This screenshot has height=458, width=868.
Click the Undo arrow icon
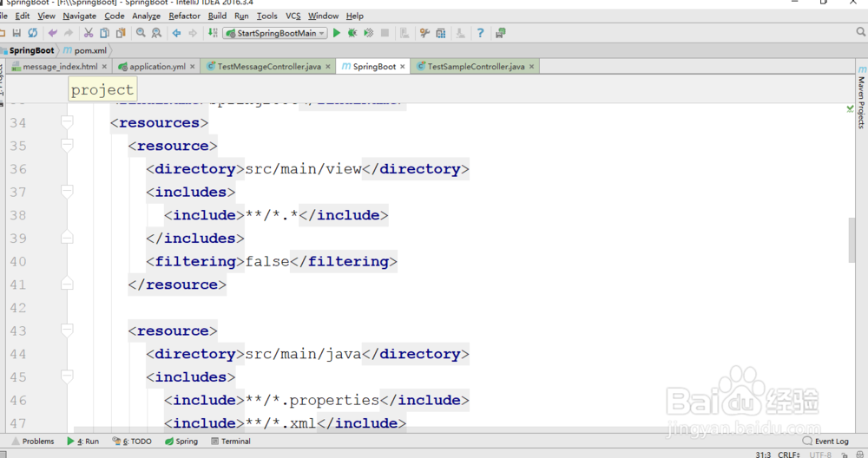click(x=53, y=33)
